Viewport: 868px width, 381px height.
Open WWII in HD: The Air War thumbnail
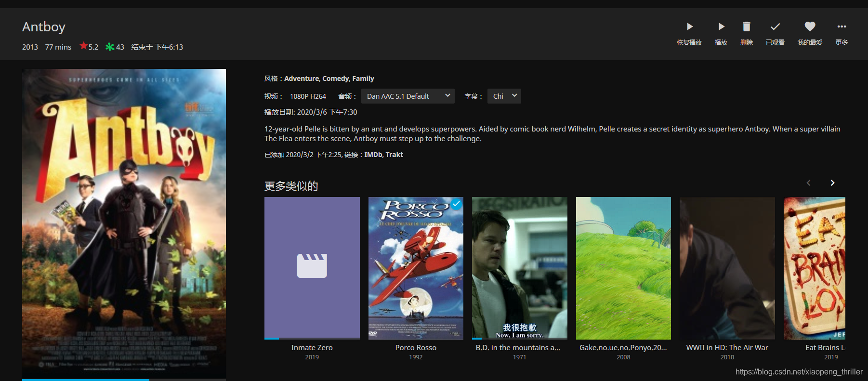(727, 268)
